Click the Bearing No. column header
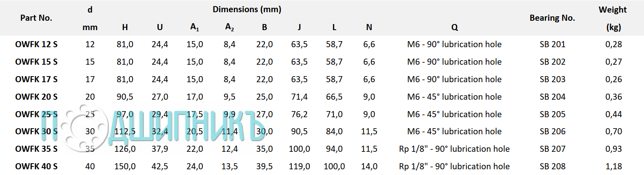644x175 pixels. click(x=552, y=18)
